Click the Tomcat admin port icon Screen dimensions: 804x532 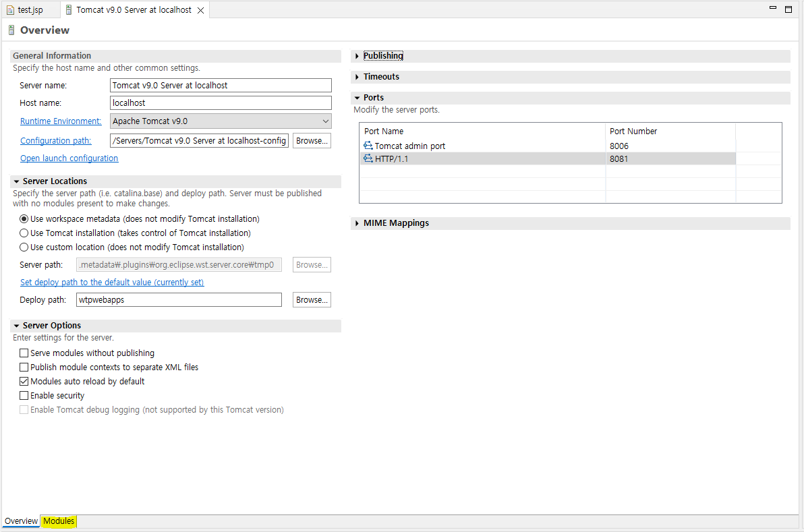click(x=368, y=146)
